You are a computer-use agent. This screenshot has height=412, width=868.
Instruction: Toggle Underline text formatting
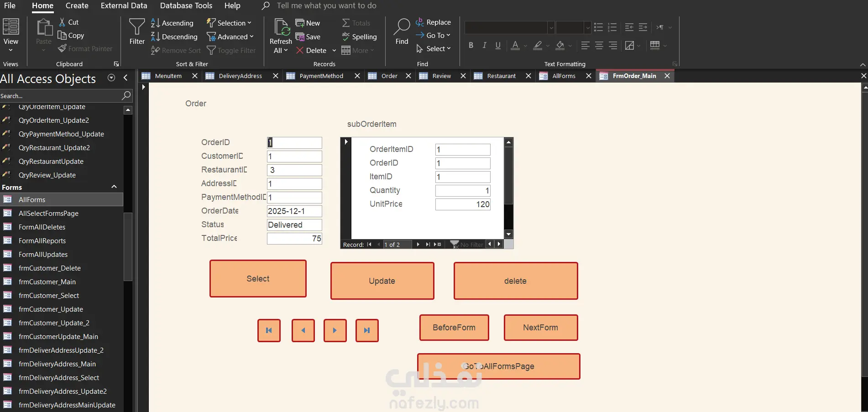point(498,45)
